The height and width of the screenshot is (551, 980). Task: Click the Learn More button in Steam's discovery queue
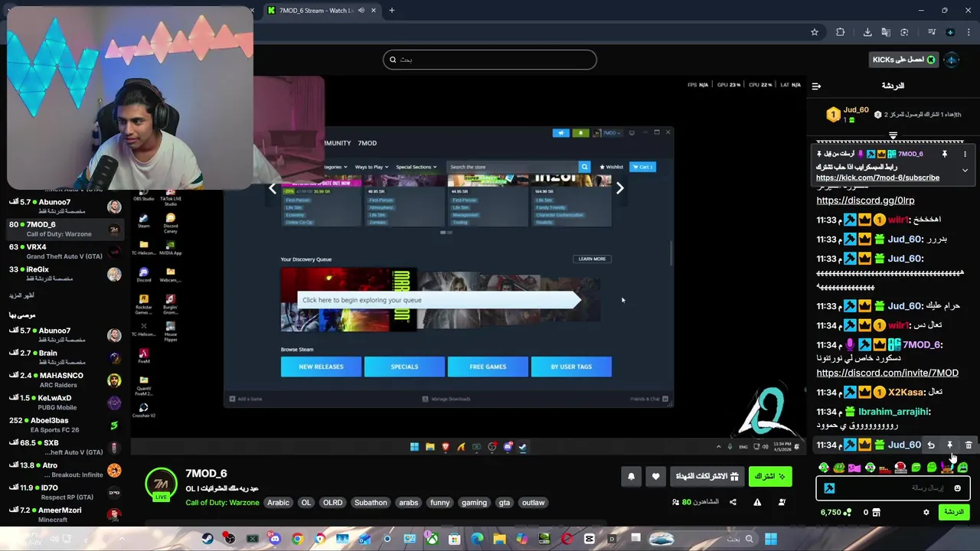click(x=592, y=259)
